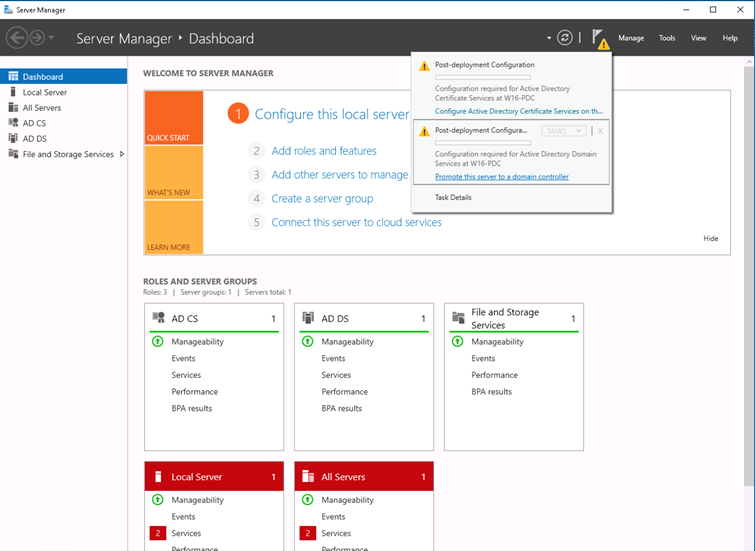
Task: Open the Manage menu
Action: click(631, 38)
